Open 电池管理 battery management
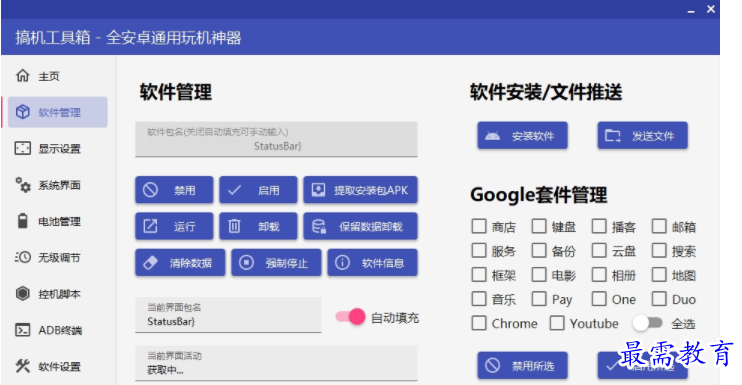Image resolution: width=742 pixels, height=385 pixels. click(x=58, y=221)
